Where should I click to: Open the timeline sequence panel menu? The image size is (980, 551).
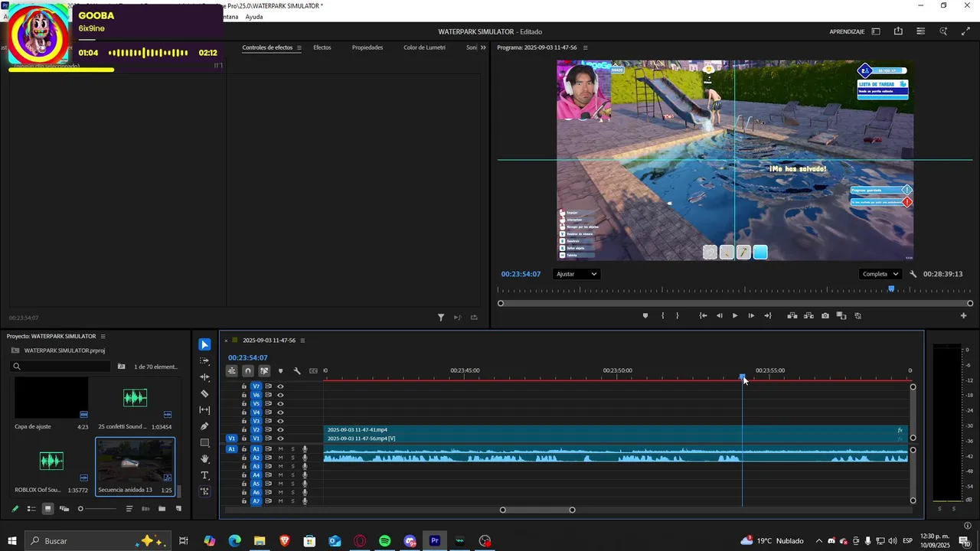click(x=302, y=341)
